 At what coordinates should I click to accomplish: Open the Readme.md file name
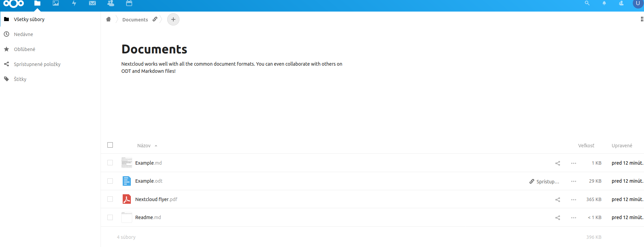pos(148,217)
